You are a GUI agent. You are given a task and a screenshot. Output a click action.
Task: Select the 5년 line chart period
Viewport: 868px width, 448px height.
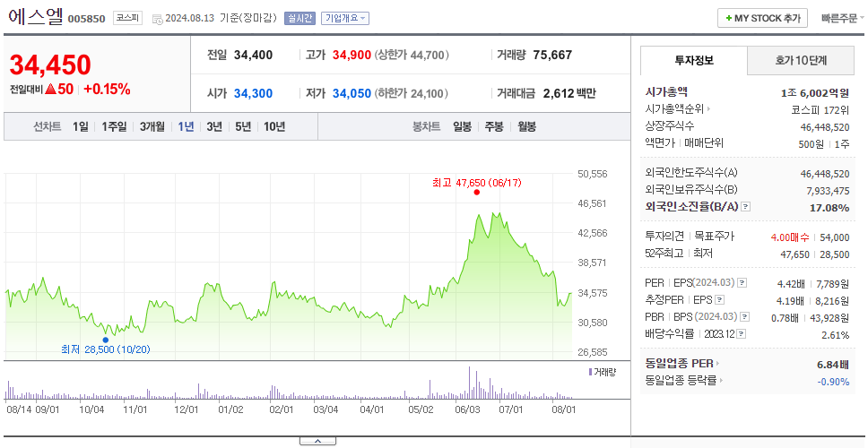243,126
